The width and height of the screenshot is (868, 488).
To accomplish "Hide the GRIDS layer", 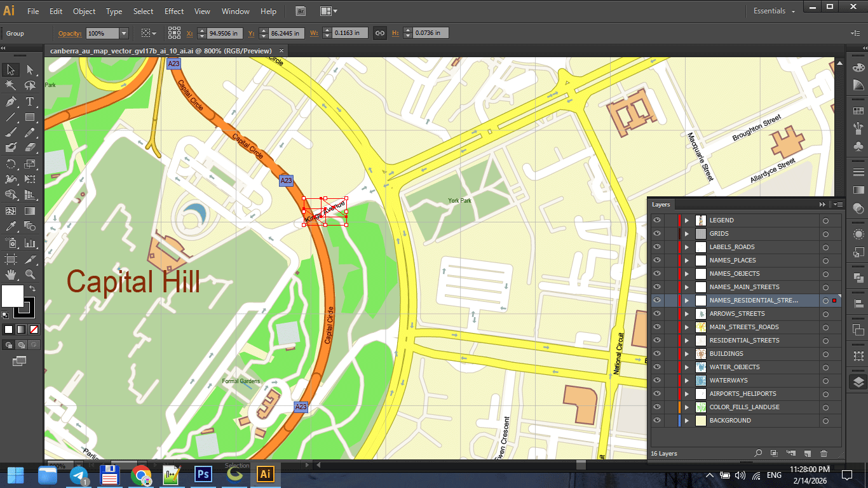I will [657, 233].
